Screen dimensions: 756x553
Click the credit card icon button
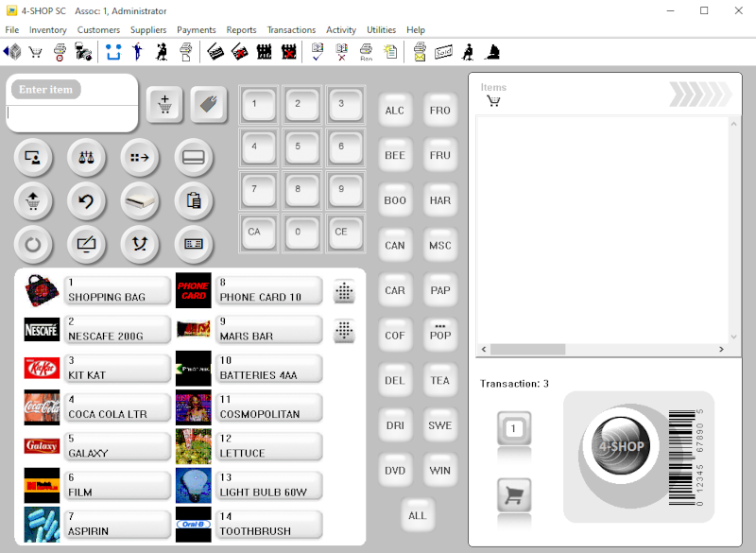pos(193,157)
